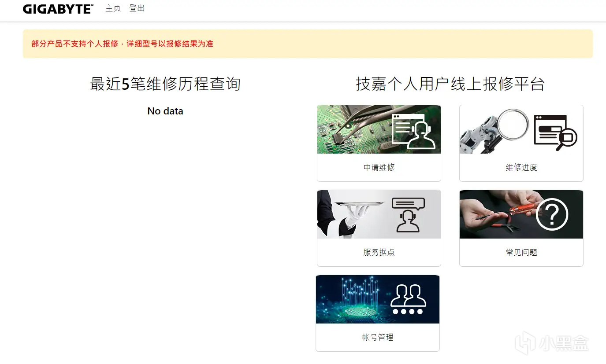The image size is (606, 364).
Task: Click the chat bubble agent icon
Action: tap(408, 215)
